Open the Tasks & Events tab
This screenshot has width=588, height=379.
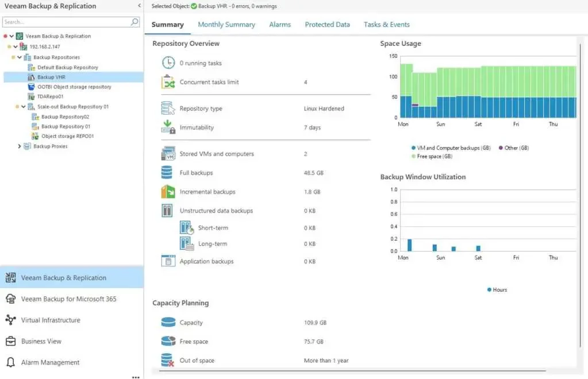(x=386, y=25)
